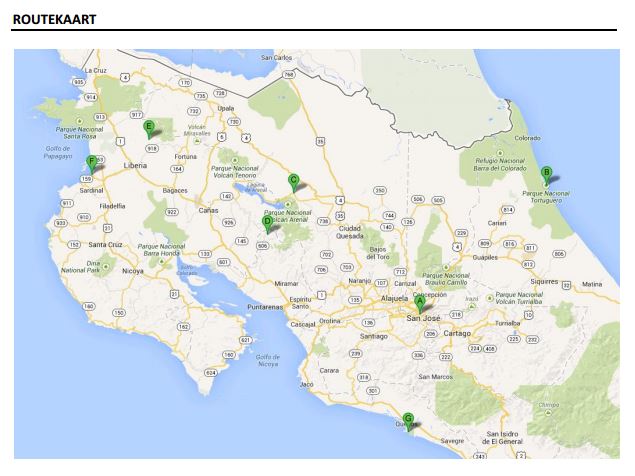The image size is (635, 476).
Task: Select map marker D
Action: pos(267,224)
